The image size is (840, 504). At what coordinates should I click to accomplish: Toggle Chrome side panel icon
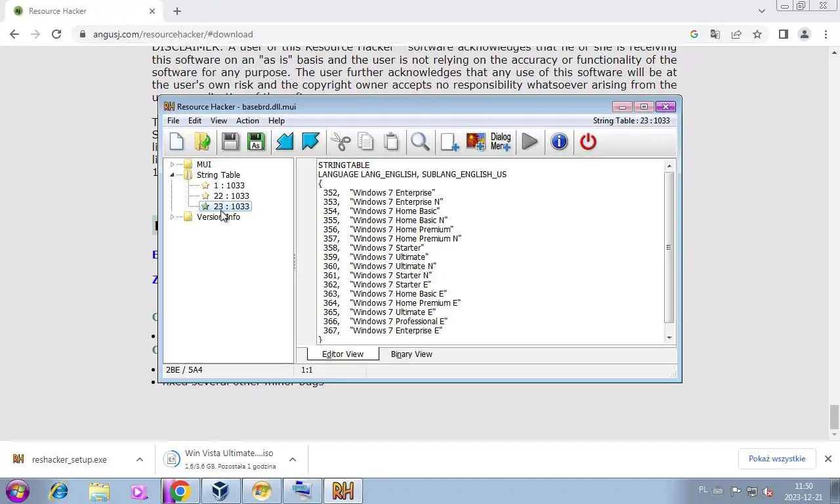pos(783,34)
